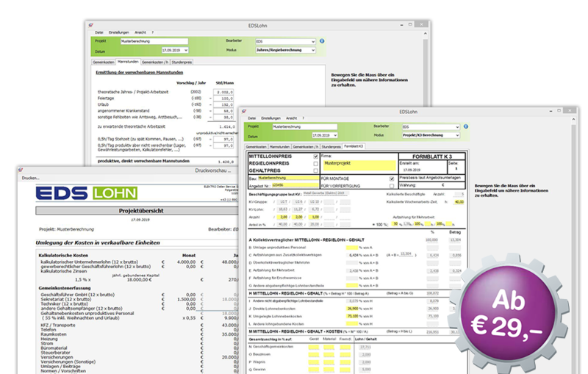This screenshot has width=588, height=374.
Task: Click the sonstige Fehlzeiten Std/Mann field
Action: click(x=223, y=118)
